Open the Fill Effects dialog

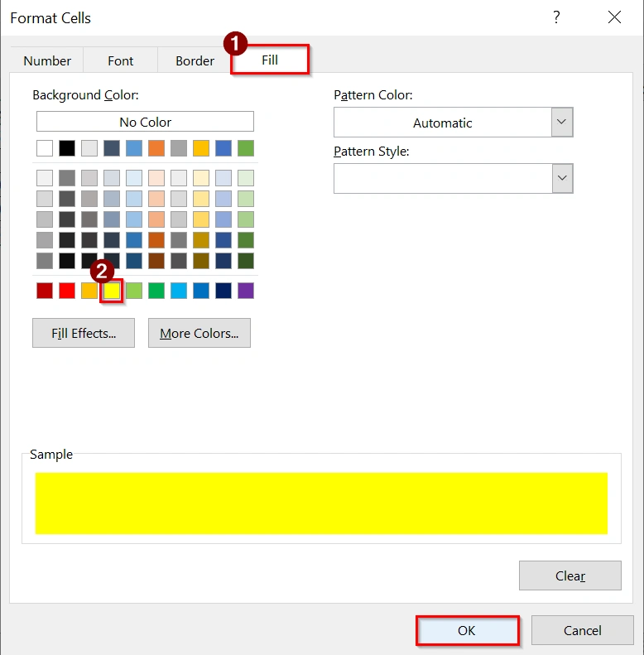click(x=84, y=333)
